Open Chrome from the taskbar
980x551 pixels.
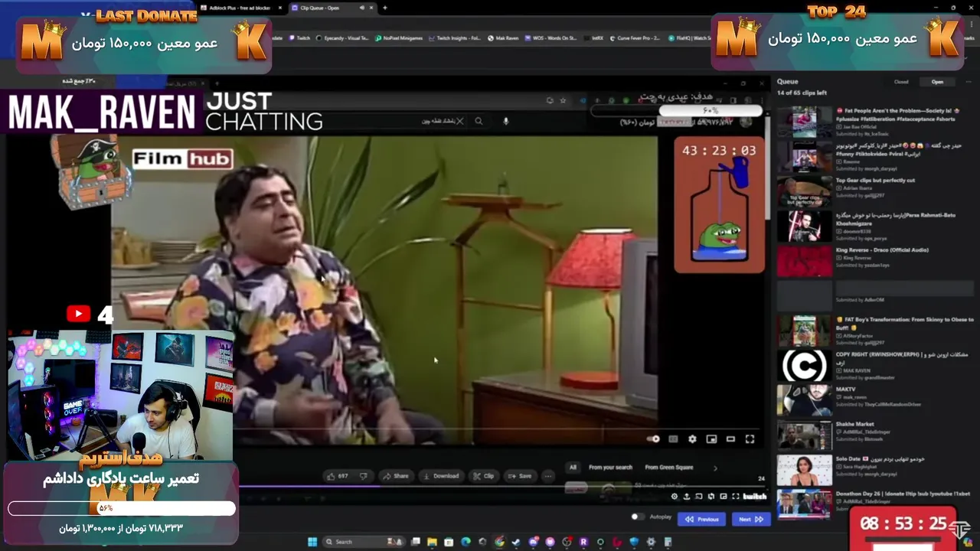[x=499, y=542]
